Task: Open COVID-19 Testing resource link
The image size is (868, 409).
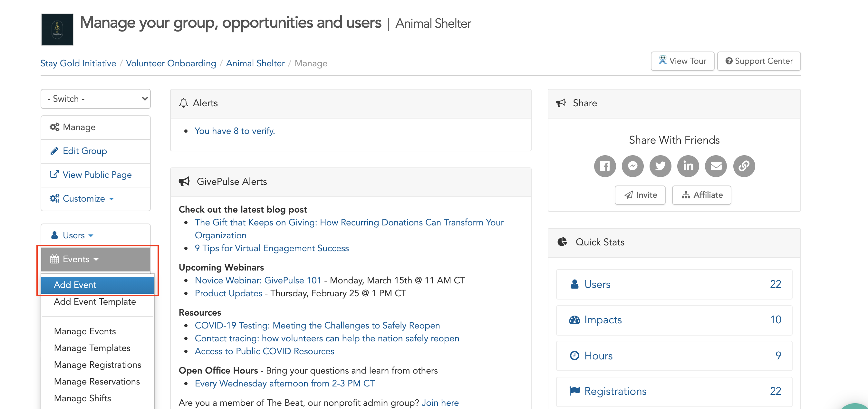Action: point(317,326)
